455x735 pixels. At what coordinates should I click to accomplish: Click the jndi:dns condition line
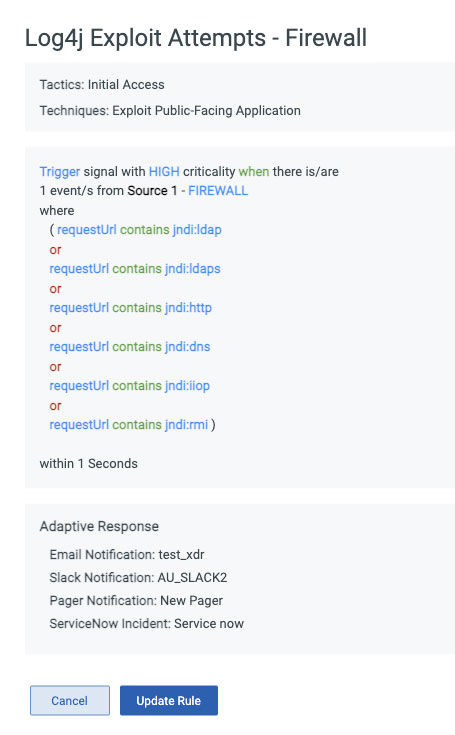(130, 346)
